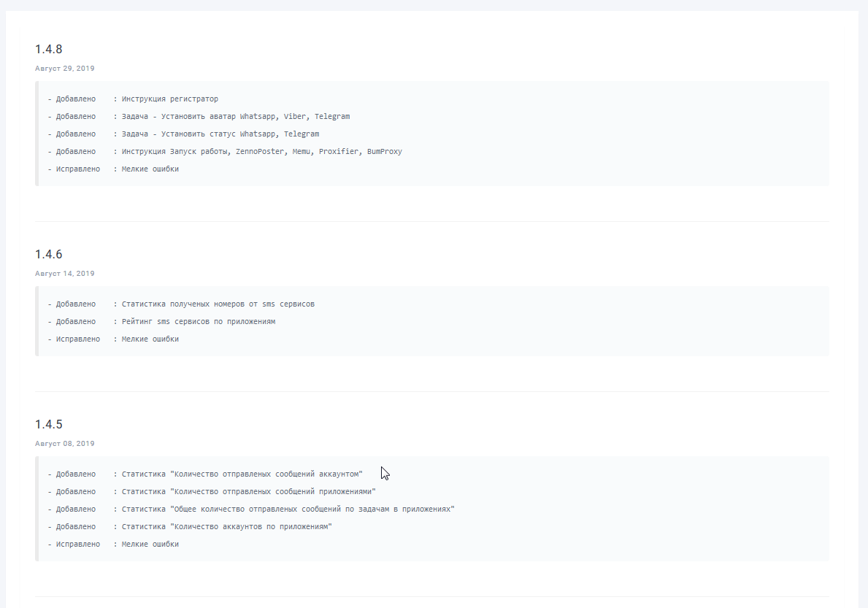
Task: Click the date Август 08, 2019
Action: point(64,444)
